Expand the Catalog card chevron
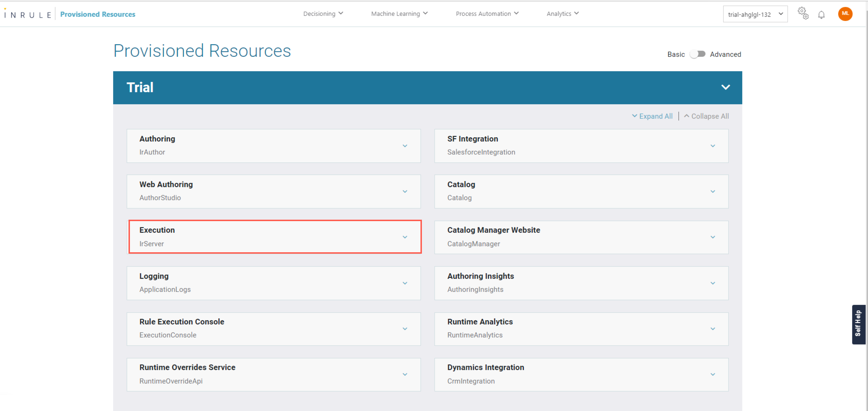Image resolution: width=868 pixels, height=411 pixels. tap(713, 191)
